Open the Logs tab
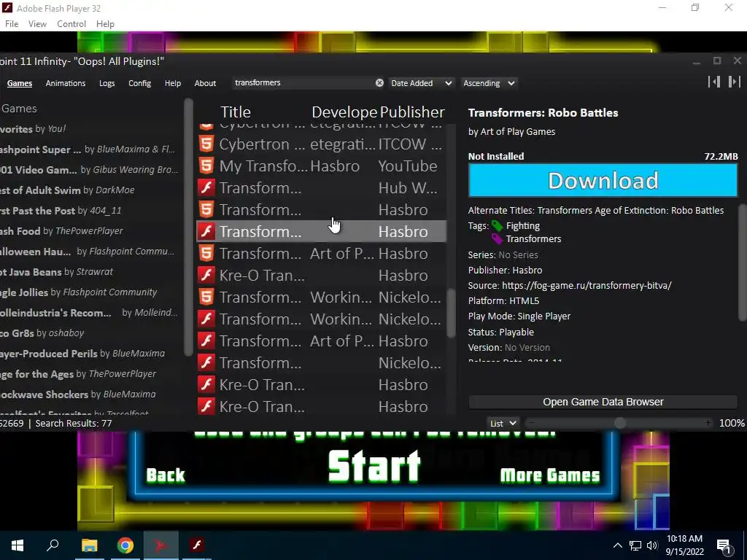The width and height of the screenshot is (747, 560). (107, 83)
